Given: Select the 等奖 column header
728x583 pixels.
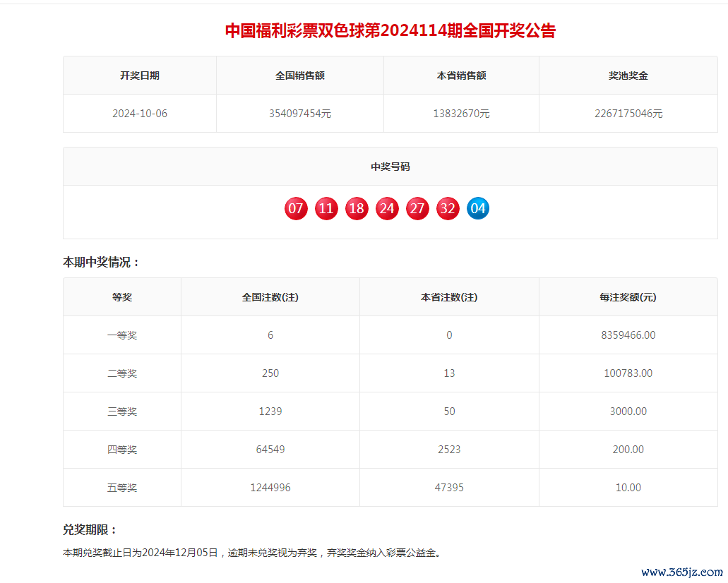Looking at the screenshot, I should (122, 298).
